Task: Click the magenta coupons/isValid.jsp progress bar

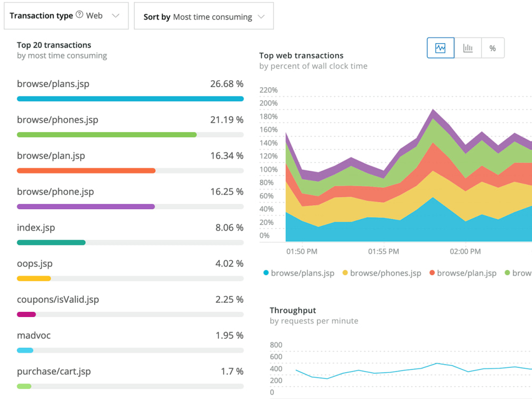Action: [27, 314]
